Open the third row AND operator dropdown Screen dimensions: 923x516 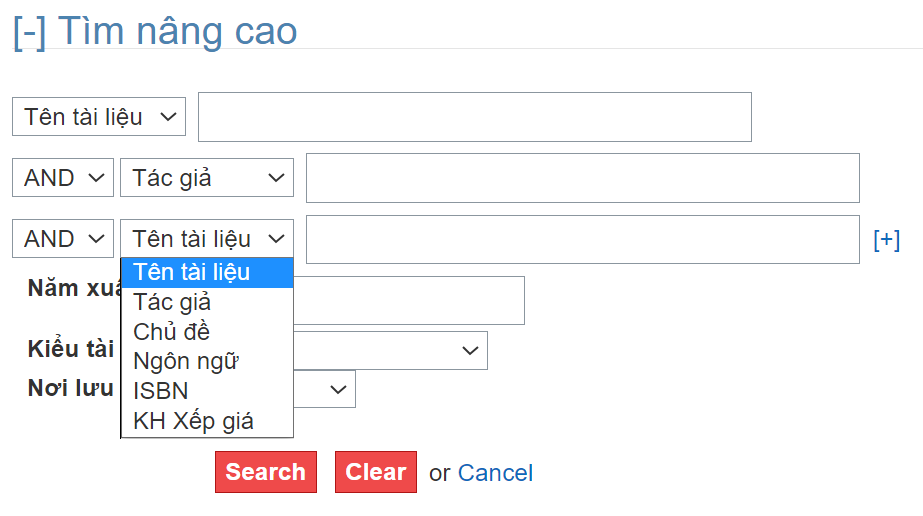(x=63, y=239)
